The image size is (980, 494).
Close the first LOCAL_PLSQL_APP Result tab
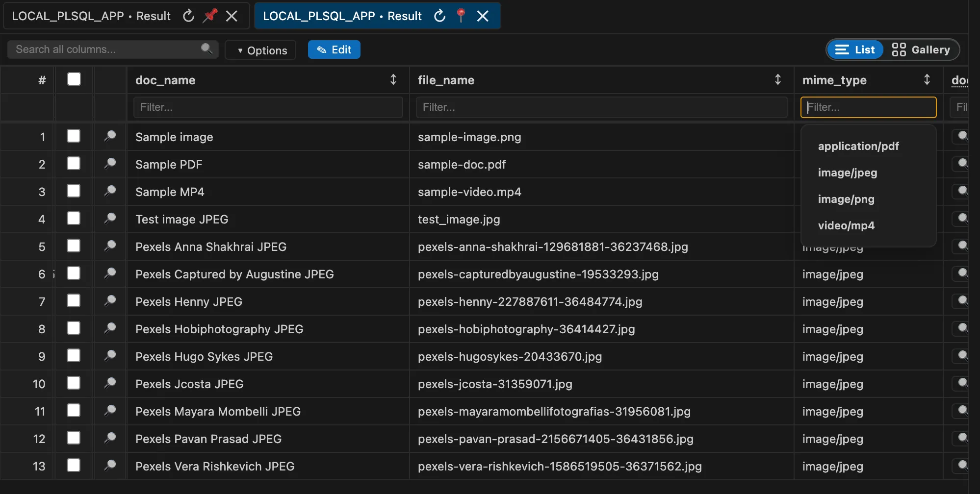click(232, 16)
